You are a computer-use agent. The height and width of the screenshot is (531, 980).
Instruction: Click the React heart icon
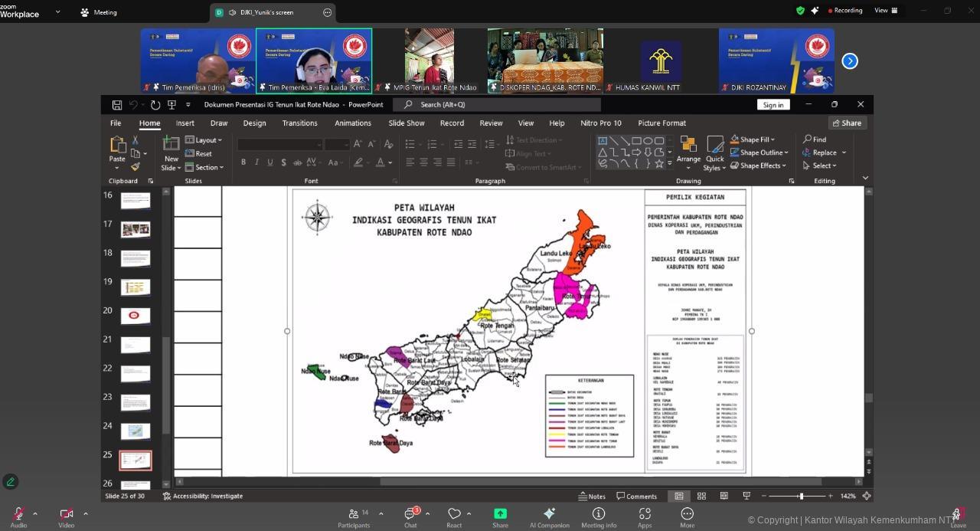454,514
